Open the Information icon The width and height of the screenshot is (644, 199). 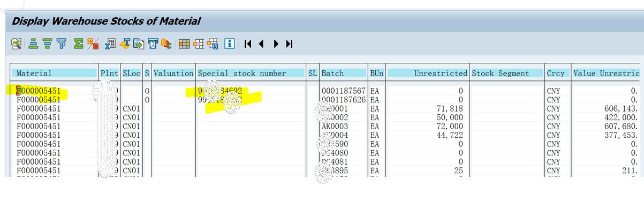230,43
